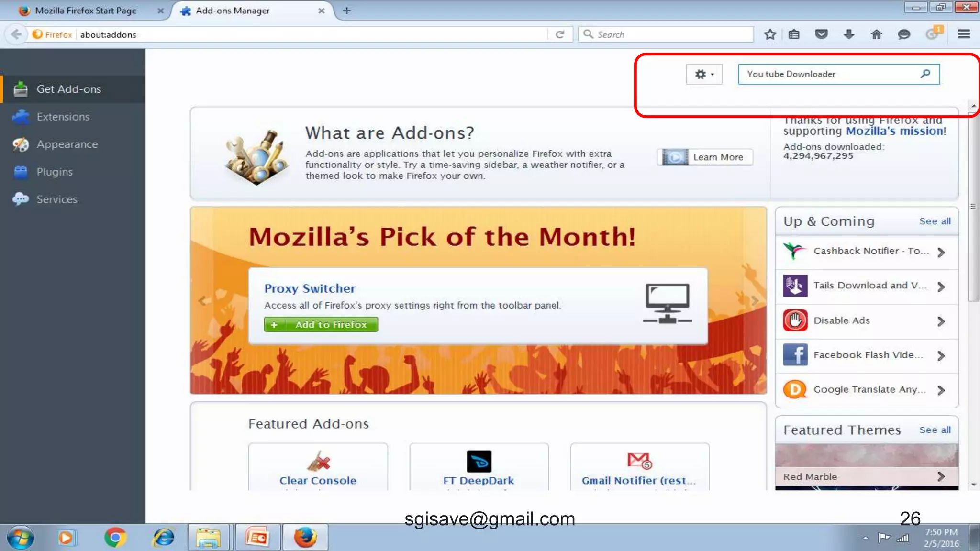Screen dimensions: 980x551
Task: Click the add-ons search magnifier icon
Action: (925, 74)
